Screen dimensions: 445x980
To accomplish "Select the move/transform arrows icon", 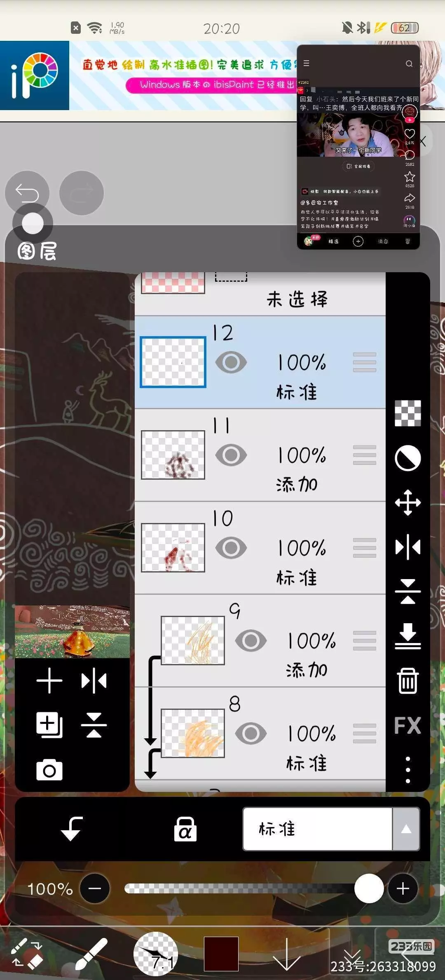I will click(408, 502).
